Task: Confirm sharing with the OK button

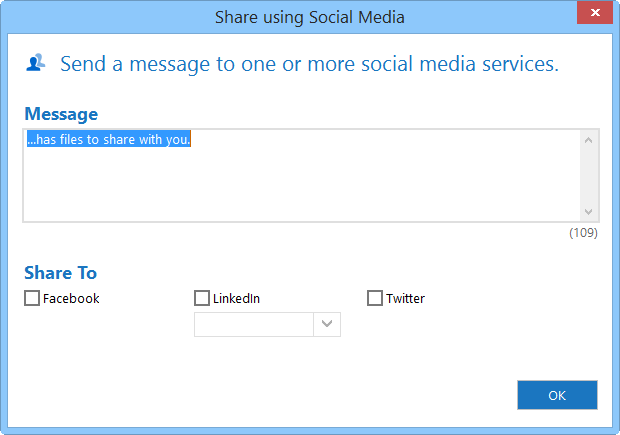Action: click(x=557, y=395)
